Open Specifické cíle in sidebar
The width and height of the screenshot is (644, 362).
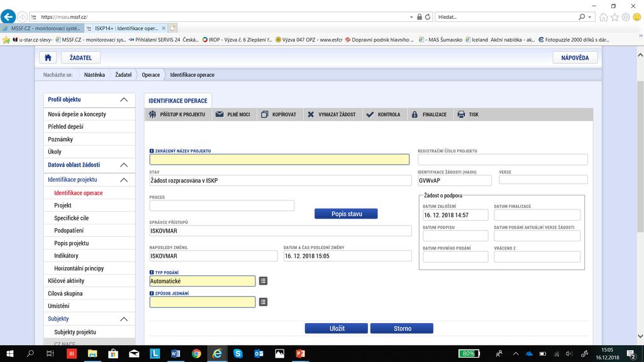[x=89, y=218]
